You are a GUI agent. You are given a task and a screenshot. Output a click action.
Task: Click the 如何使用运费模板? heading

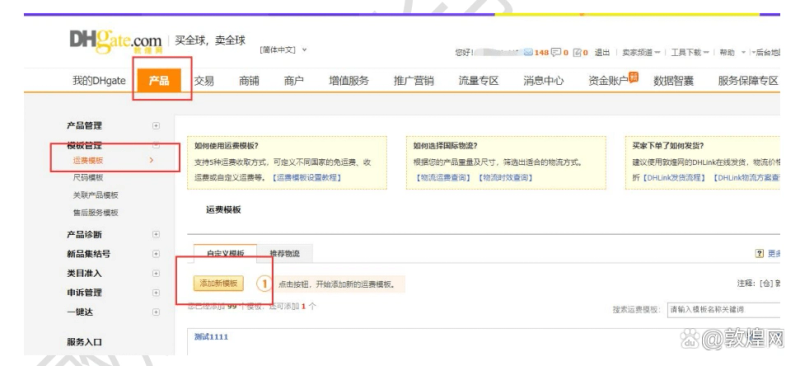pos(227,145)
